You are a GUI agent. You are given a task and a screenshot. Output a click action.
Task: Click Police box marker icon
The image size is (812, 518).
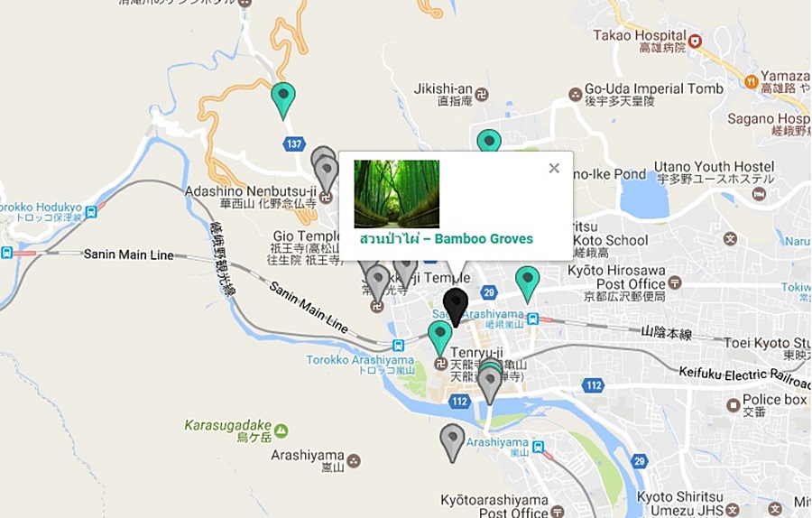point(734,405)
